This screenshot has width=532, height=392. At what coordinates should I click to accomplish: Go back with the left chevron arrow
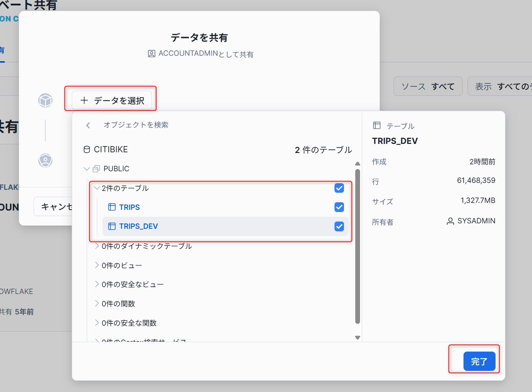click(88, 125)
